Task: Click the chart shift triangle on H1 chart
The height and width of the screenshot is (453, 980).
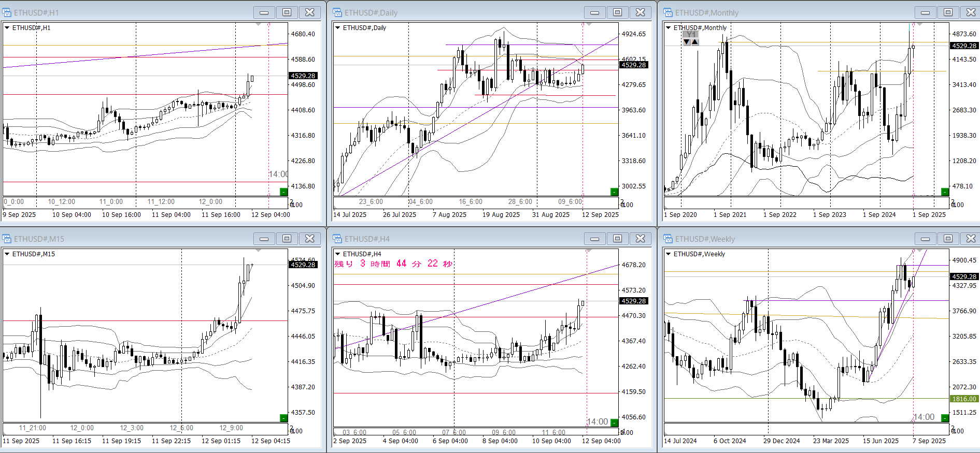Action: pyautogui.click(x=259, y=24)
